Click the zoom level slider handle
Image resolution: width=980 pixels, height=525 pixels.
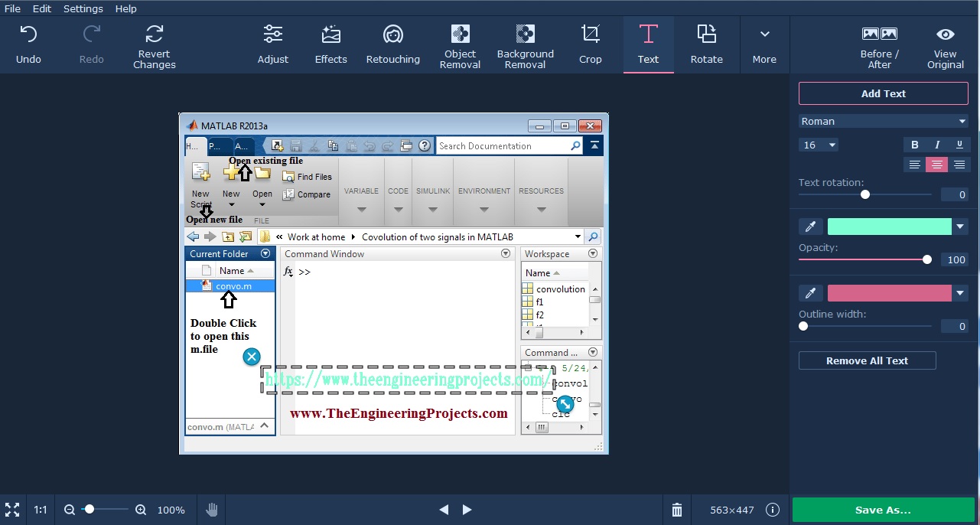click(90, 509)
